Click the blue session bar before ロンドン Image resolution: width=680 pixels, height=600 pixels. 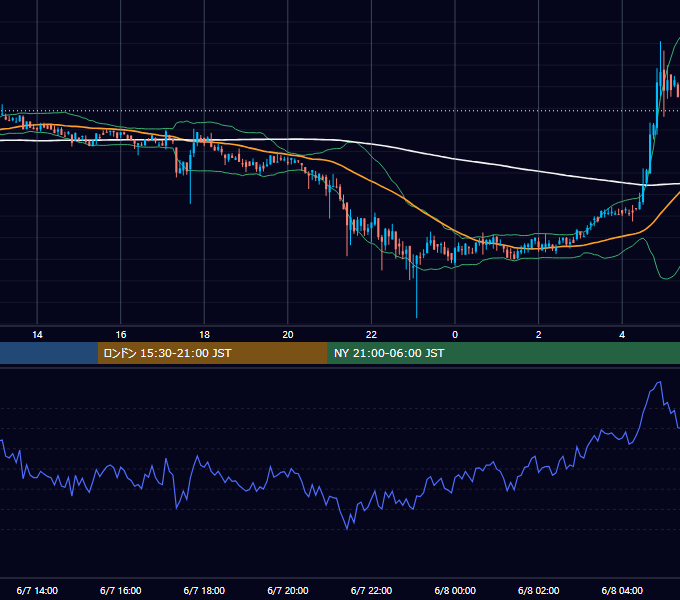pyautogui.click(x=49, y=353)
